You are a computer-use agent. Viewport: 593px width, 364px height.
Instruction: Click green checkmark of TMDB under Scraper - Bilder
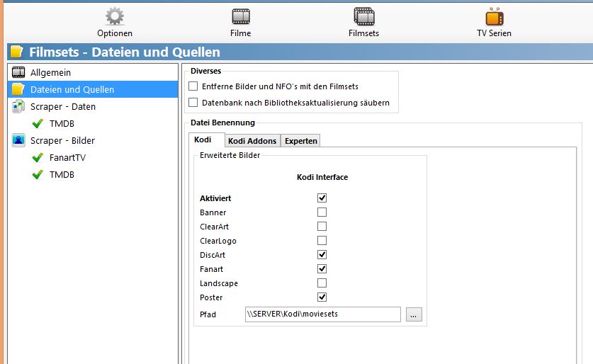pyautogui.click(x=38, y=174)
